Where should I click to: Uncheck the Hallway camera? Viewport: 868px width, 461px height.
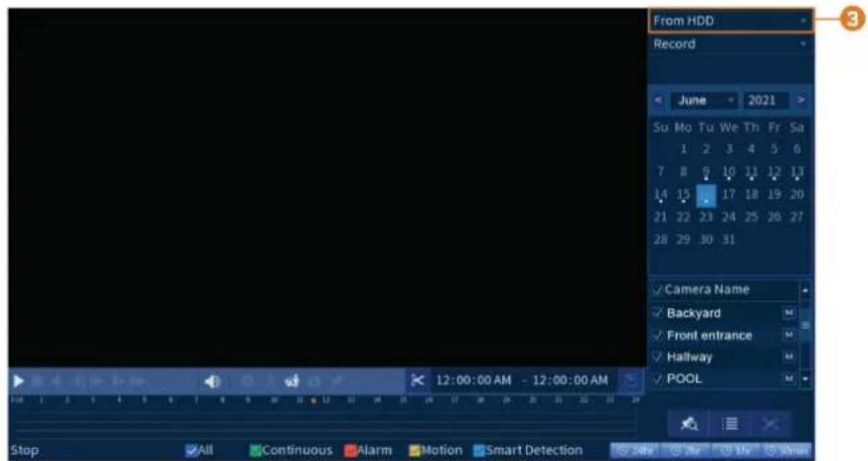coord(657,357)
